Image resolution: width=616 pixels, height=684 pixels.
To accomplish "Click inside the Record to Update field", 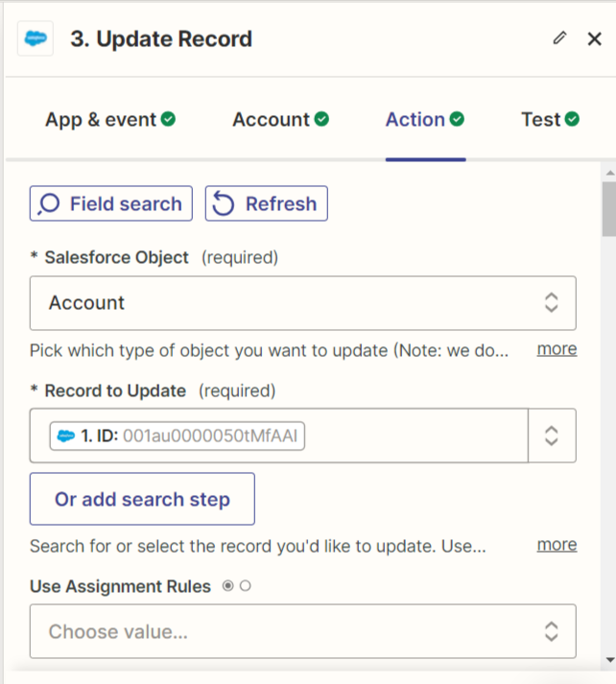I will click(x=279, y=436).
